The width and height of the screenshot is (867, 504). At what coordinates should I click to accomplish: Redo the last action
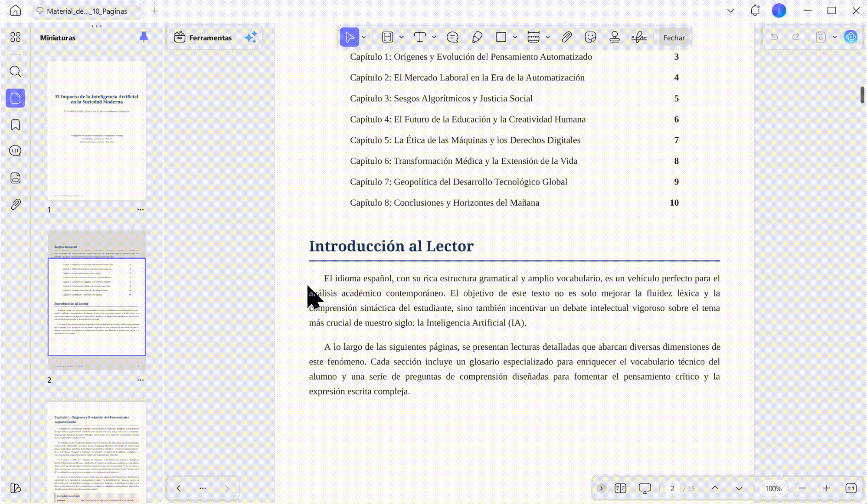(x=796, y=37)
